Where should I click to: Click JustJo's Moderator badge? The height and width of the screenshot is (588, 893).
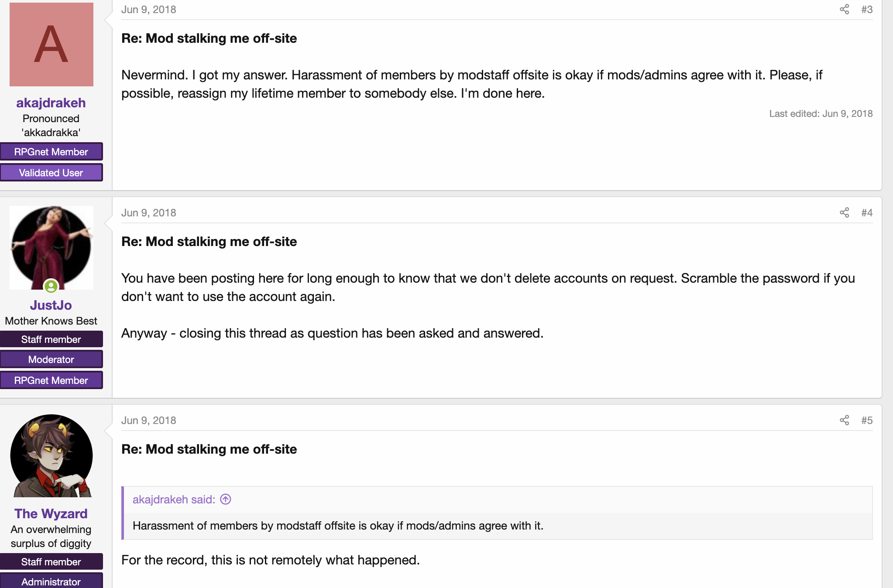(x=51, y=359)
